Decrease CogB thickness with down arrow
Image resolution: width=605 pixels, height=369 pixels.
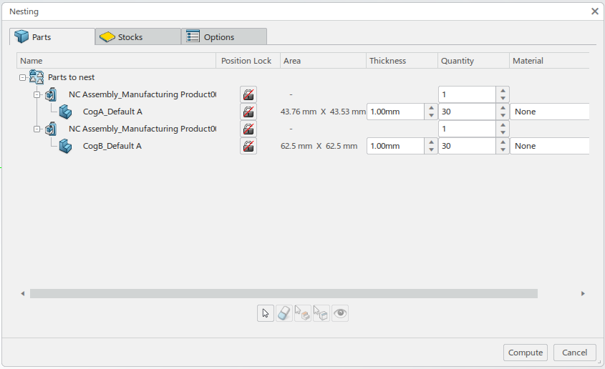click(431, 150)
